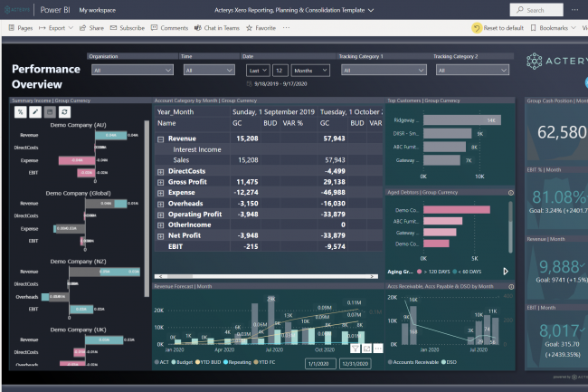The image size is (588, 392).
Task: Open the Tracking Category 2 dropdown
Action: (472, 70)
